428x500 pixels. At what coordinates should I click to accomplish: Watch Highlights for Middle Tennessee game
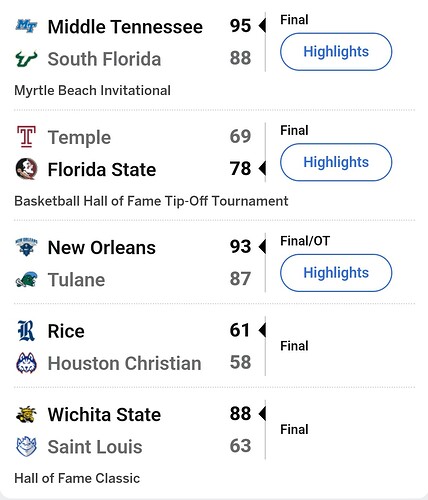[x=336, y=52]
